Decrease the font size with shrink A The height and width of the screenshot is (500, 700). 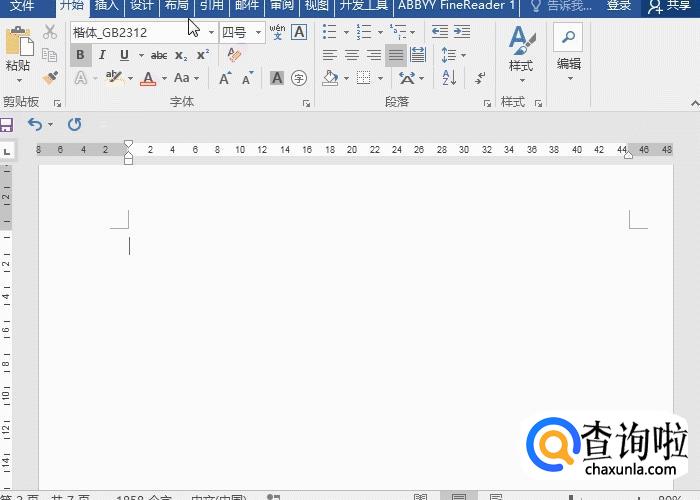248,78
